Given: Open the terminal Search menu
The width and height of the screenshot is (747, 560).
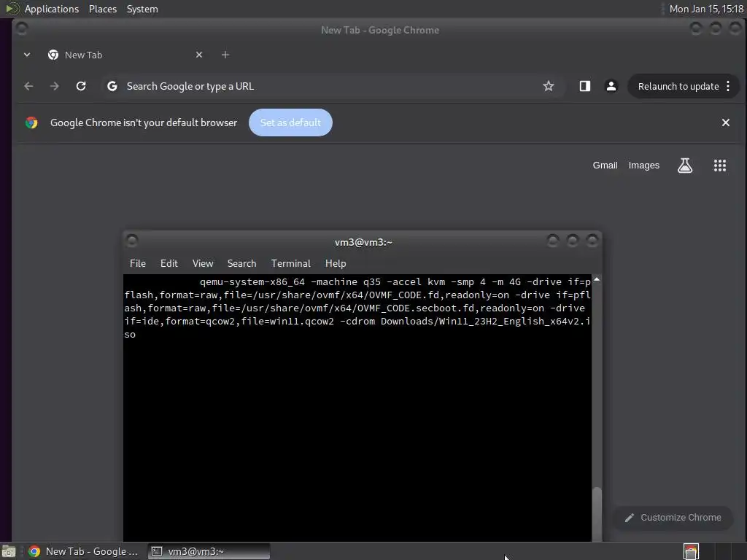Looking at the screenshot, I should (x=241, y=263).
